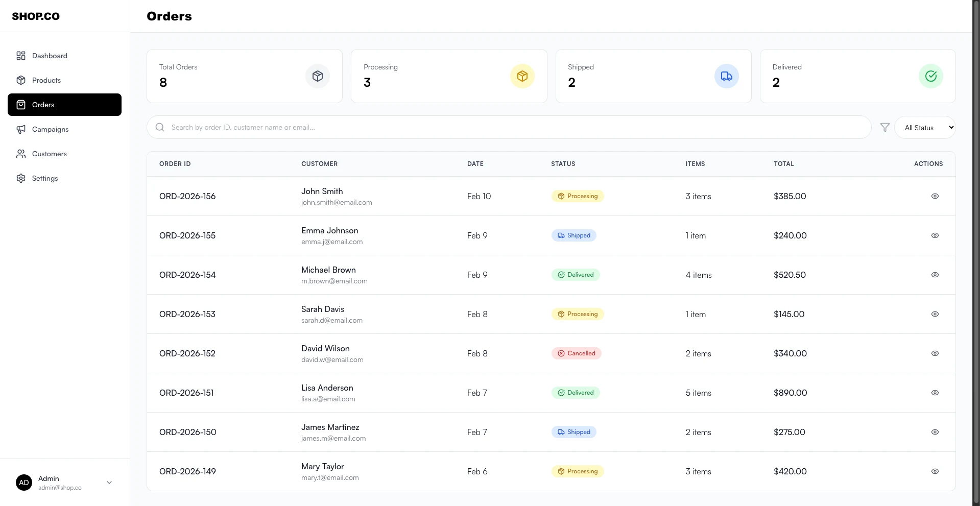Image resolution: width=980 pixels, height=506 pixels.
Task: Click the filter funnel icon
Action: coord(885,127)
